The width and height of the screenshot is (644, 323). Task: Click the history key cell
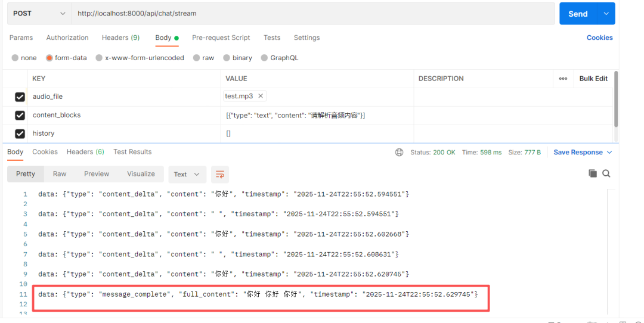[124, 134]
